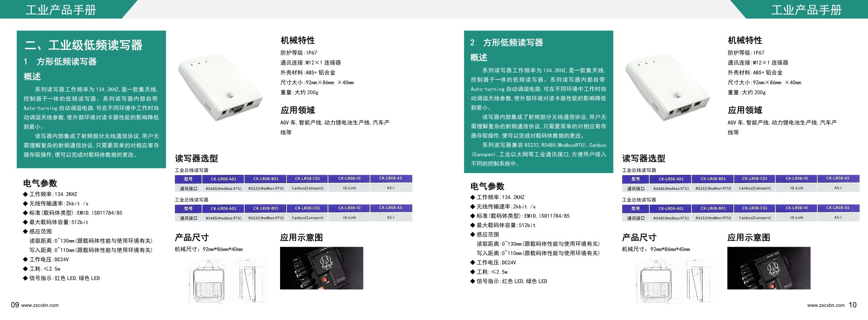Select "机械尺寸:92mm*86mm*40mm" on page 09
868x320 pixels.
point(209,249)
